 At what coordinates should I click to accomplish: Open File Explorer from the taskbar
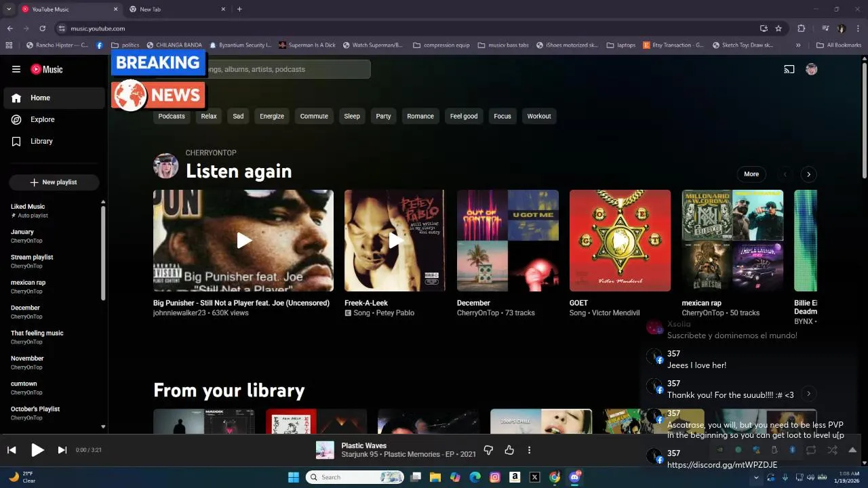point(435,477)
